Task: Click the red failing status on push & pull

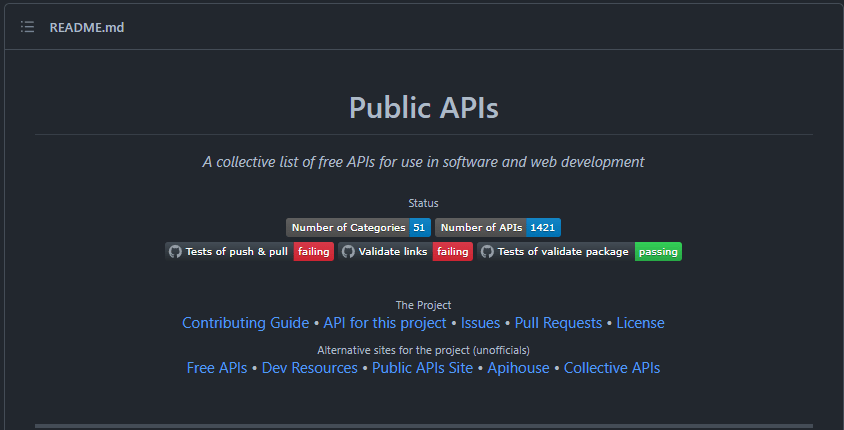Action: tap(314, 251)
